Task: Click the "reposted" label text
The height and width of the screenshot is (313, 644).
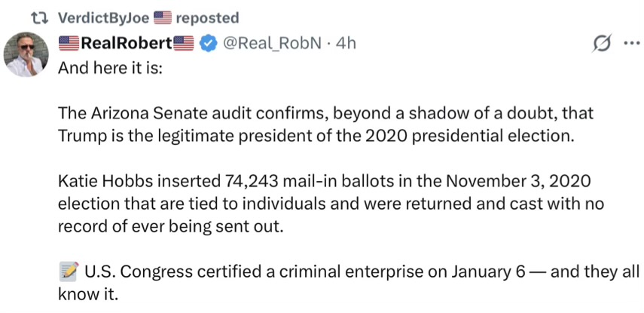Action: (207, 17)
